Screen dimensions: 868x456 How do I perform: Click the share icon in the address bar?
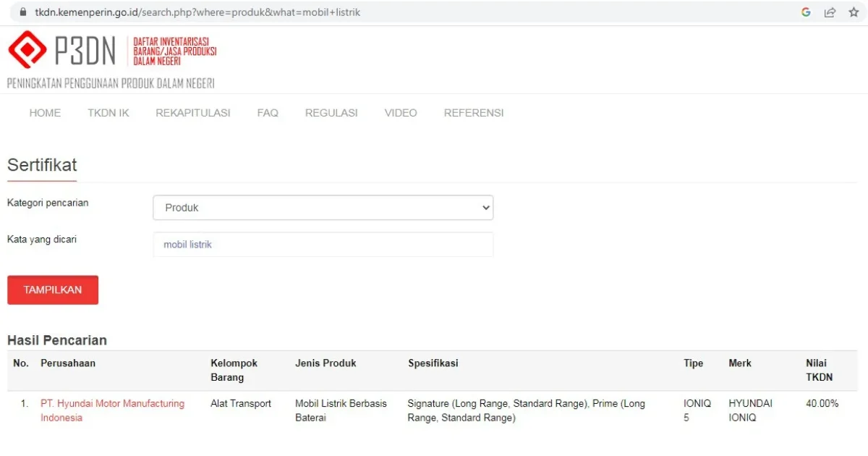coord(829,12)
